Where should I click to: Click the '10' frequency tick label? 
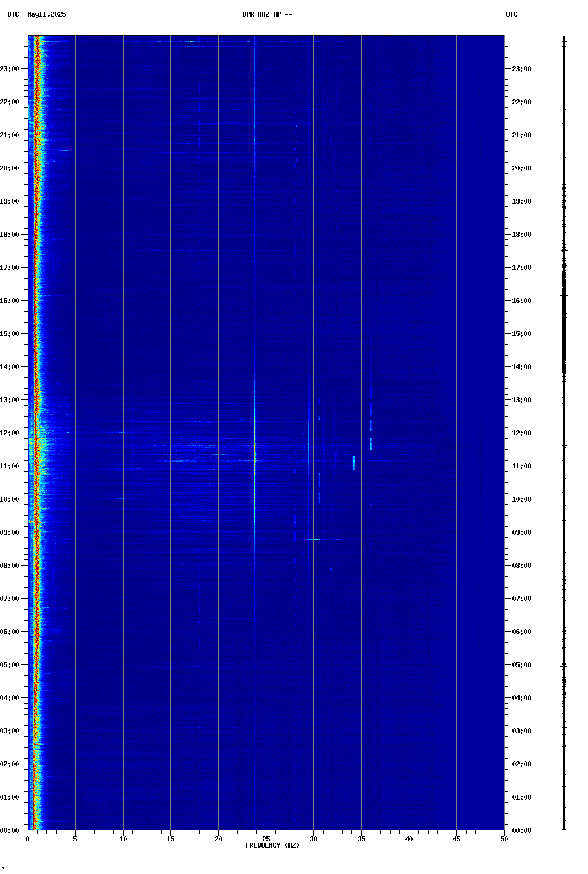point(123,839)
